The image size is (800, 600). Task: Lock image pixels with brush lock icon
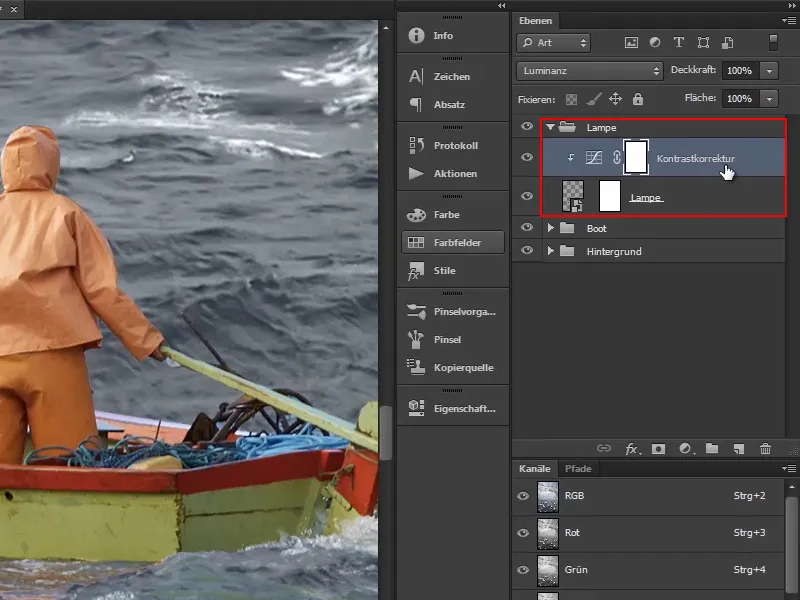pos(593,99)
